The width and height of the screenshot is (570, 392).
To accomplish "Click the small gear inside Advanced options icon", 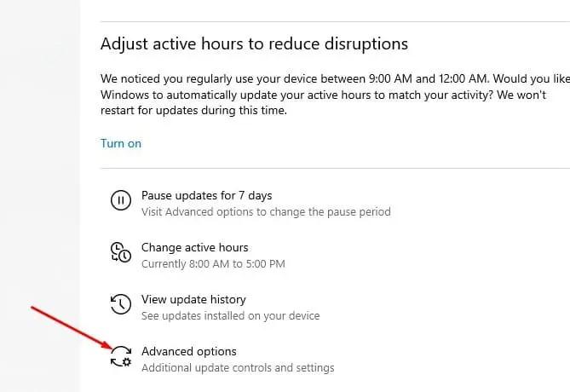I will click(x=126, y=362).
